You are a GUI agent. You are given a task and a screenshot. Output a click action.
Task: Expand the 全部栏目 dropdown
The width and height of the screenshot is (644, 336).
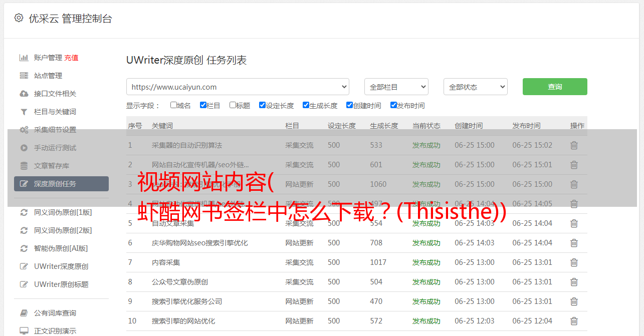(396, 87)
